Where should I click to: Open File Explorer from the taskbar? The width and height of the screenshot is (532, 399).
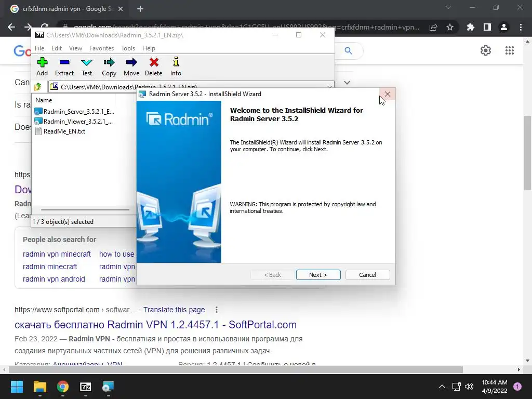pos(39,387)
